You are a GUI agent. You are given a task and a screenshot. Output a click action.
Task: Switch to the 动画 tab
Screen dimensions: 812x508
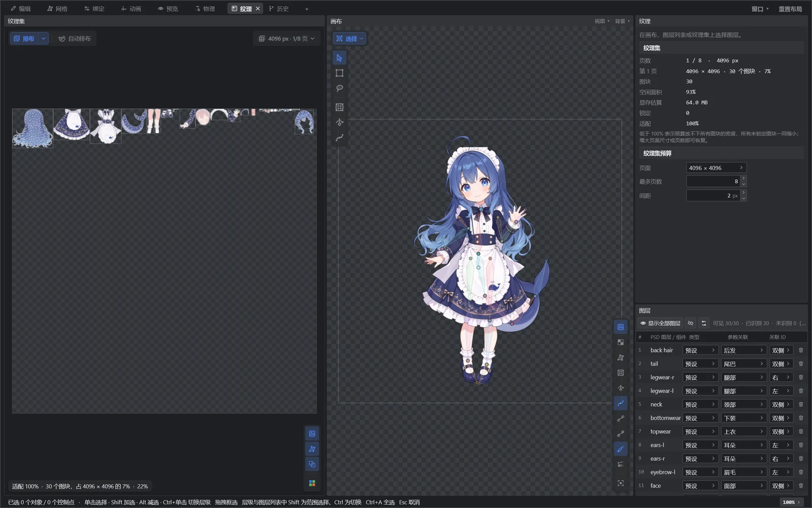pos(131,9)
